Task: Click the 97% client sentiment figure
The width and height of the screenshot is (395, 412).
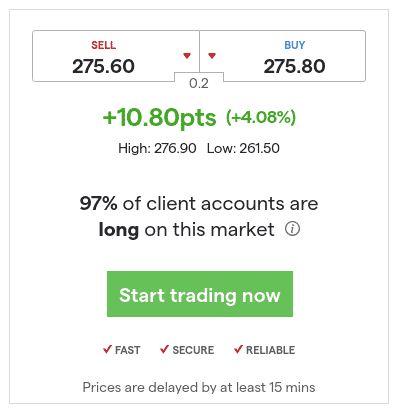Action: click(98, 203)
